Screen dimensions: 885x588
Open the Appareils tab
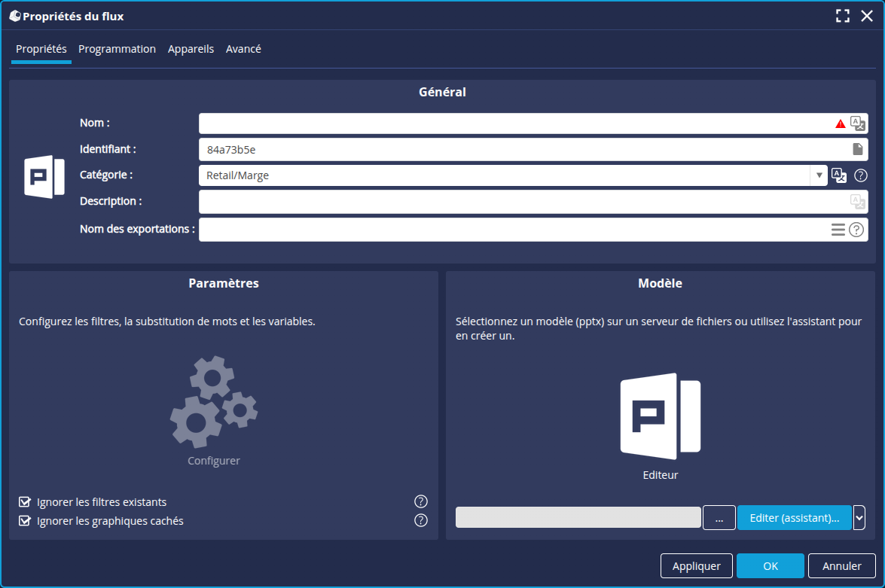pos(191,49)
